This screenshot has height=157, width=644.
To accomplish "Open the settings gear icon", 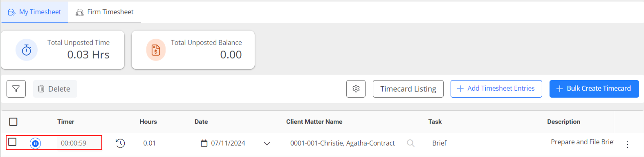I will [356, 89].
